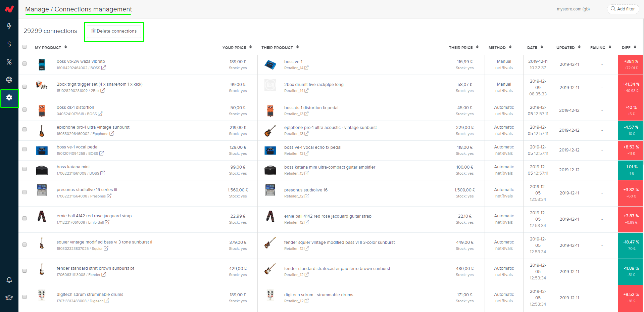This screenshot has height=312, width=644.
Task: Select the squier vintage modified bass checkbox
Action: click(24, 244)
